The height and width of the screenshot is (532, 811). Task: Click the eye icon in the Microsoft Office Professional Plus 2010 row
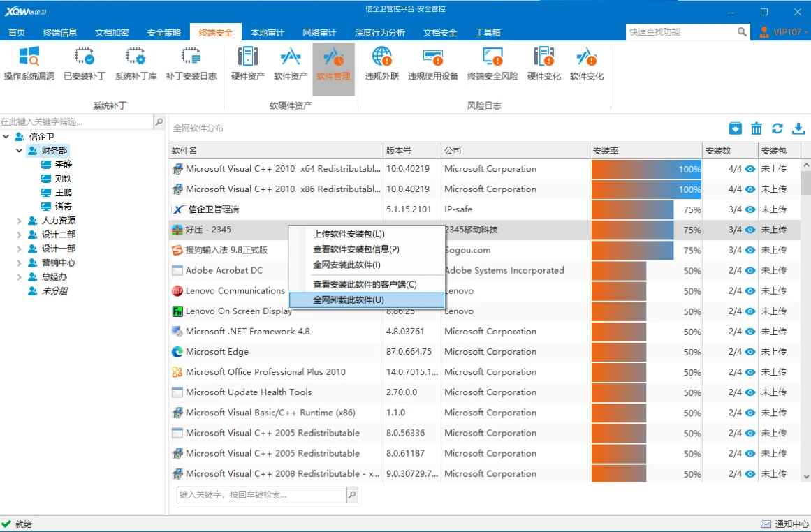pyautogui.click(x=750, y=371)
